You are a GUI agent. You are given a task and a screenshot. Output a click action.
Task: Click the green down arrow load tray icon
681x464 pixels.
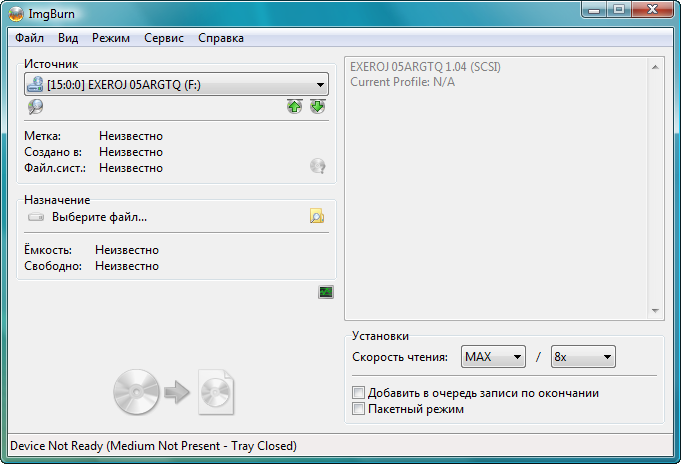click(317, 106)
